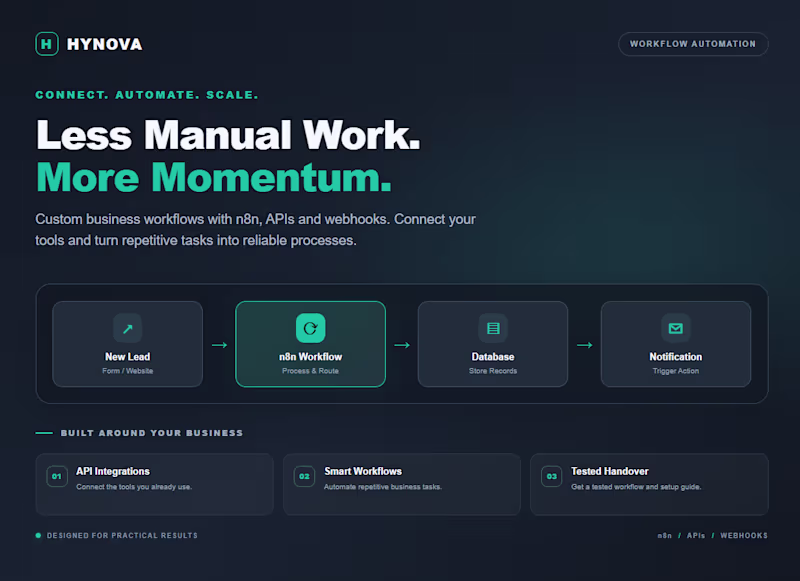Click the Workflow Automation pill button
The height and width of the screenshot is (581, 800).
pyautogui.click(x=693, y=44)
